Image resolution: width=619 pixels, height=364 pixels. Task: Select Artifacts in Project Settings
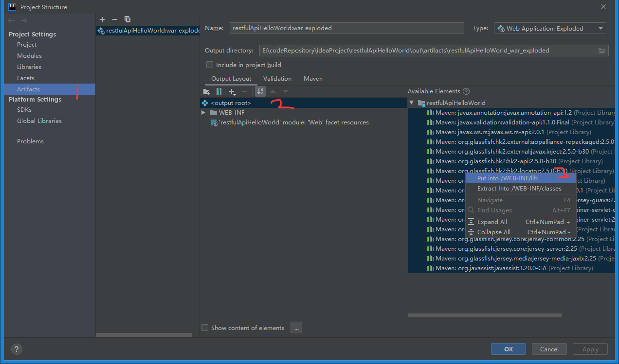point(50,89)
